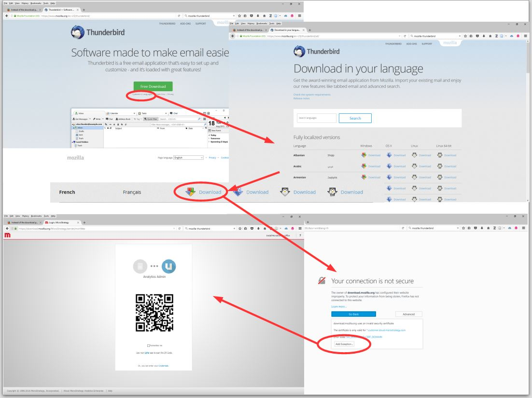This screenshot has height=398, width=532.
Task: Click Credentials link on MicroStrategy login
Action: coord(163,366)
